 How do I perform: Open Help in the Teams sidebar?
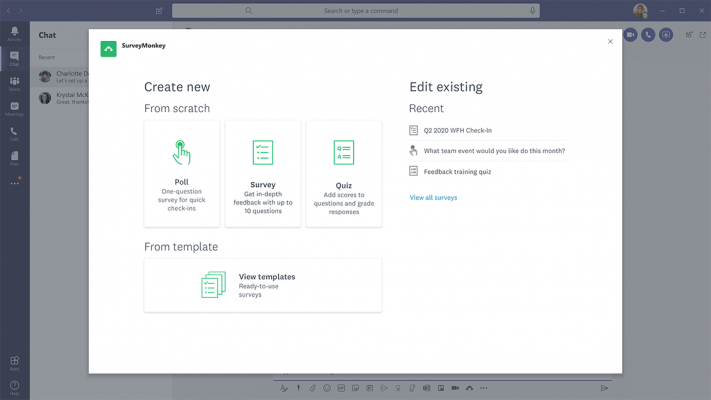[15, 388]
